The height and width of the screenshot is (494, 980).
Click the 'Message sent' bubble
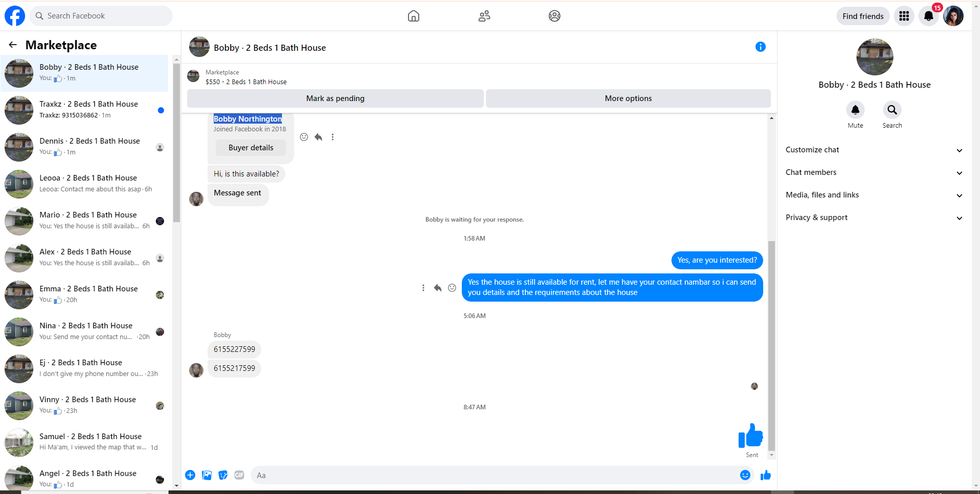[x=237, y=195]
